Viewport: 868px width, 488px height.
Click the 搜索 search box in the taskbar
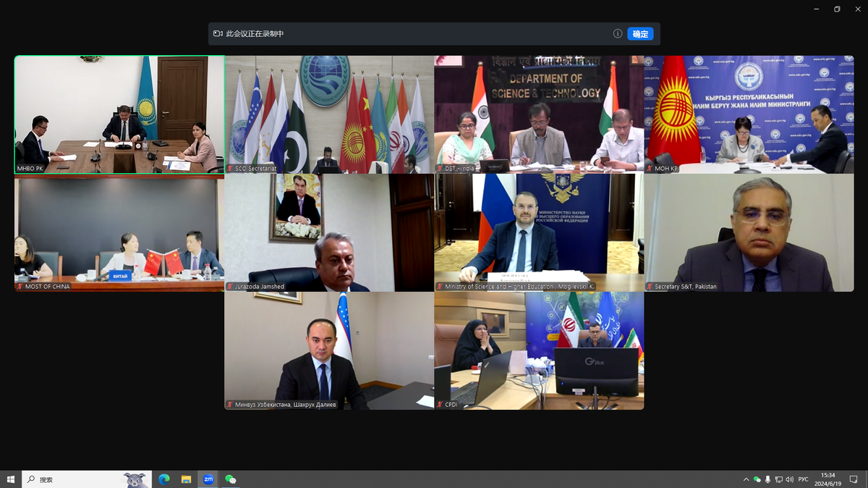(x=47, y=479)
